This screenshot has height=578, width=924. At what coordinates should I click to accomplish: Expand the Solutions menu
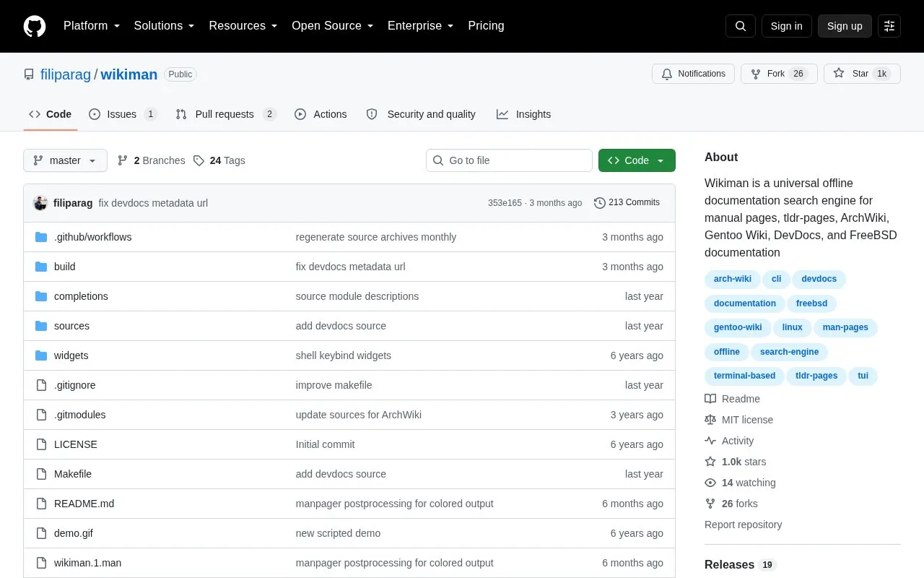pos(164,26)
